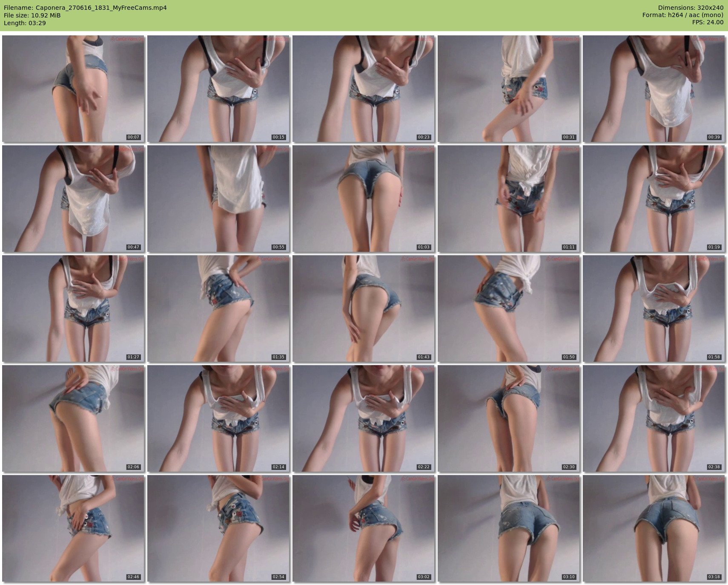Select the thumbnail at 02:54
Viewport: 728px width, 585px height.
218,528
